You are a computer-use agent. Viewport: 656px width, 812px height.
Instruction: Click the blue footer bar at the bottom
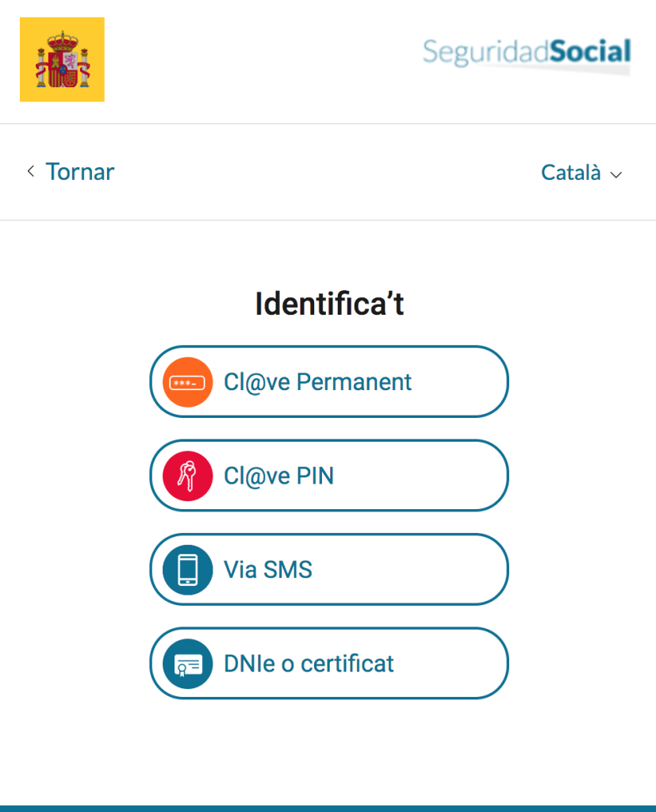pos(328,808)
